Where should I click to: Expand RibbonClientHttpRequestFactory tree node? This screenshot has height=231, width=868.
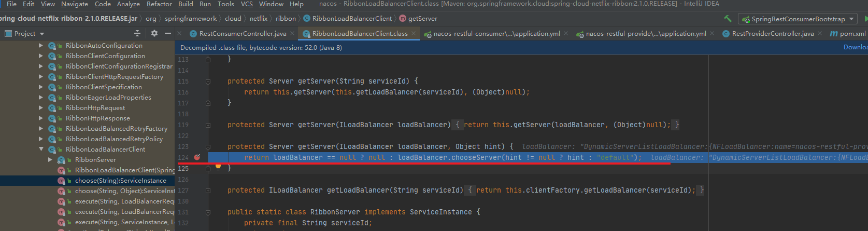[41, 77]
